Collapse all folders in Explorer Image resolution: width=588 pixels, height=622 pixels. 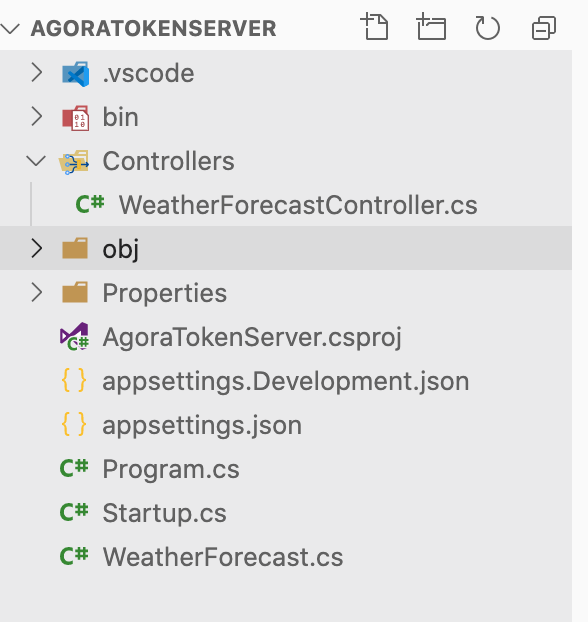pos(544,28)
